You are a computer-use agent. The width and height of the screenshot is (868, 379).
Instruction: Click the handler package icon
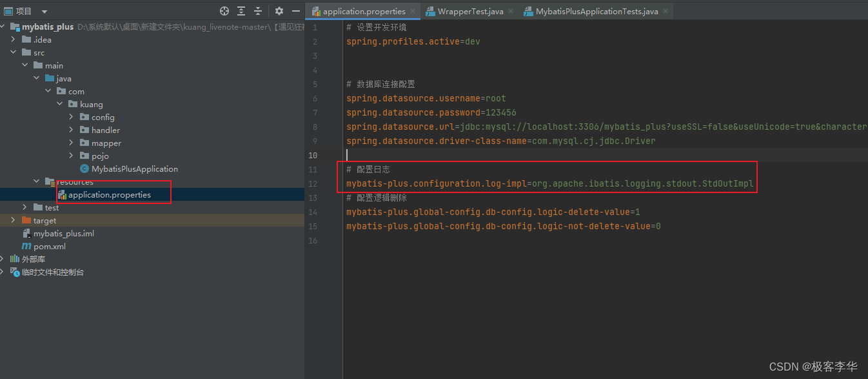84,130
